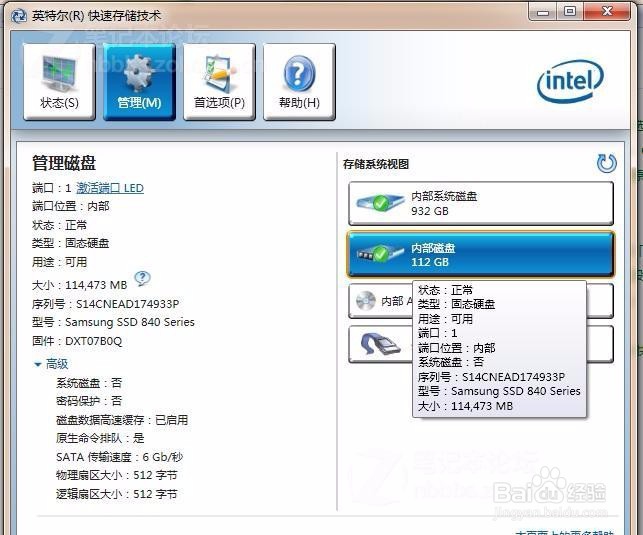Close the Intel Rapid Storage window
643x535 pixels.
coord(607,11)
